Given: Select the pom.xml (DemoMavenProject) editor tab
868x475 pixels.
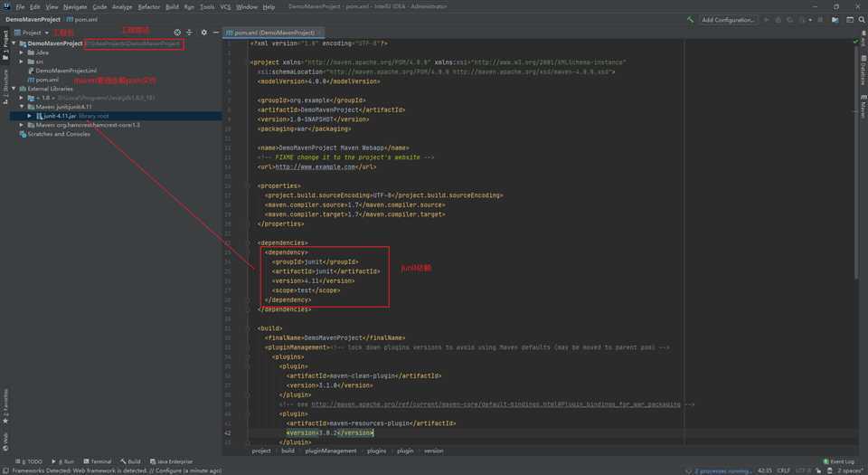Looking at the screenshot, I should [273, 32].
